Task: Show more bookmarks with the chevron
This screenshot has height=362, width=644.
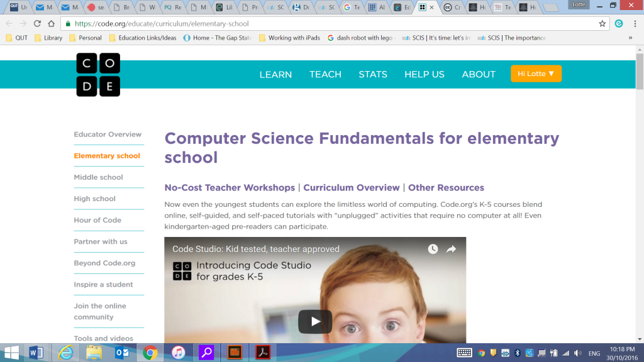Action: pos(630,38)
